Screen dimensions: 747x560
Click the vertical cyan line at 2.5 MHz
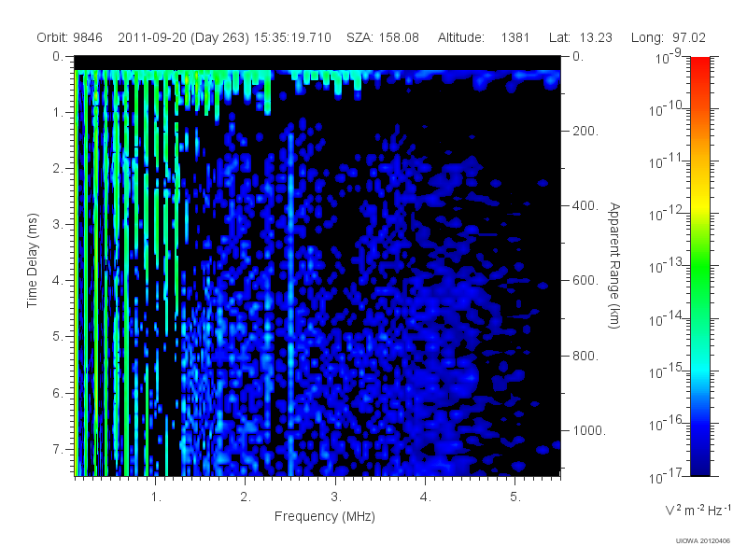click(x=290, y=305)
